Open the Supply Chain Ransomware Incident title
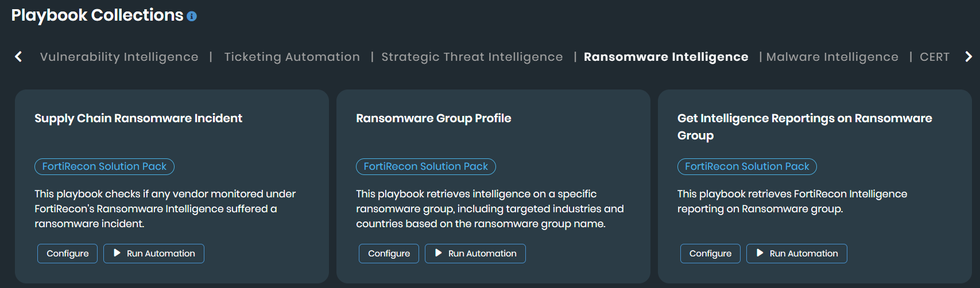 coord(138,118)
